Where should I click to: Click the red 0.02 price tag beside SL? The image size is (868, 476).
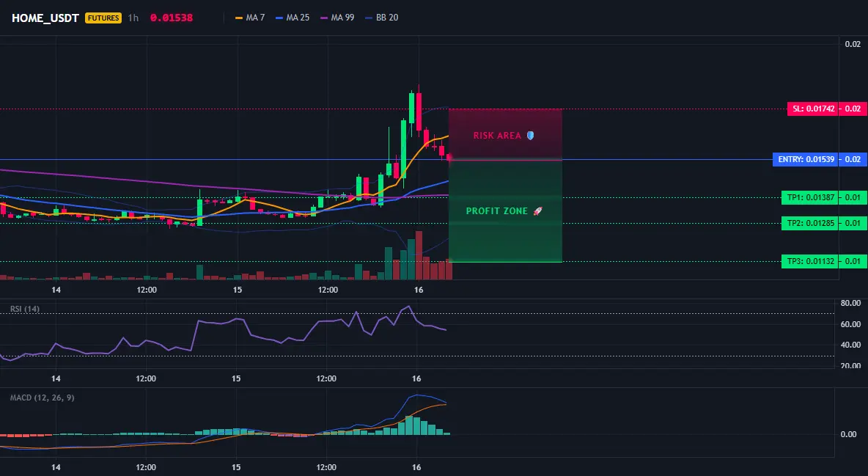(x=853, y=109)
